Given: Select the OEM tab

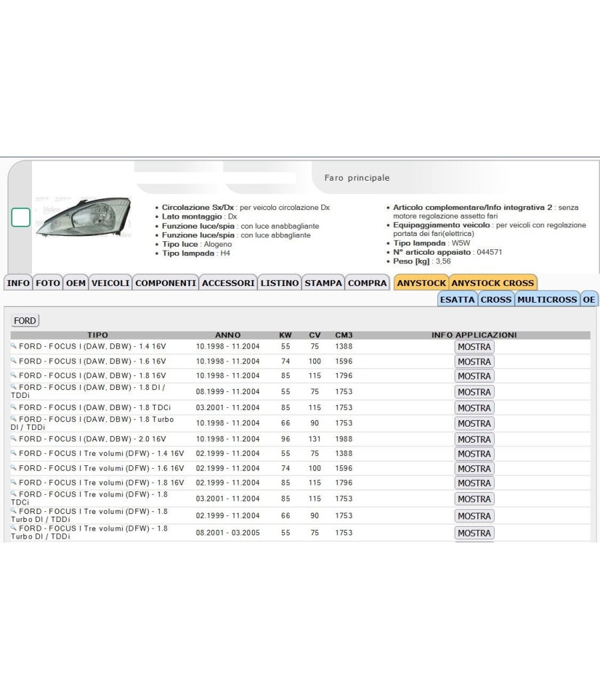Looking at the screenshot, I should click(76, 283).
